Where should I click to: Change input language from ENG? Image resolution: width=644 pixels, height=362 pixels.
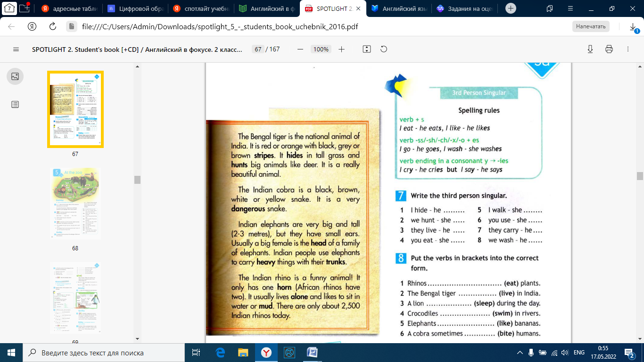point(579,352)
